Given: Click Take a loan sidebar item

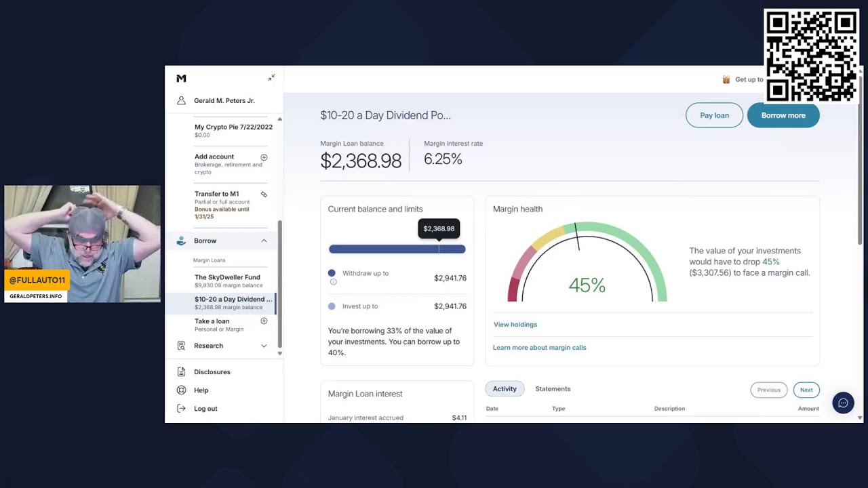Looking at the screenshot, I should 231,325.
